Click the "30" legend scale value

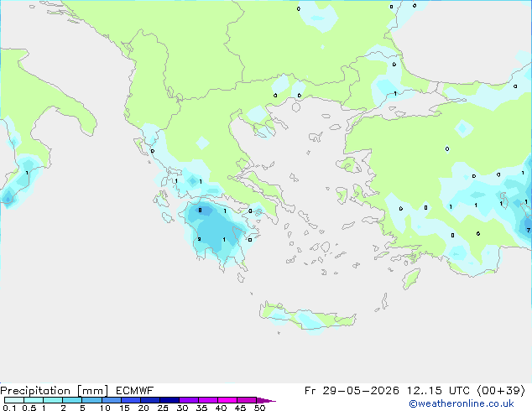tap(182, 408)
